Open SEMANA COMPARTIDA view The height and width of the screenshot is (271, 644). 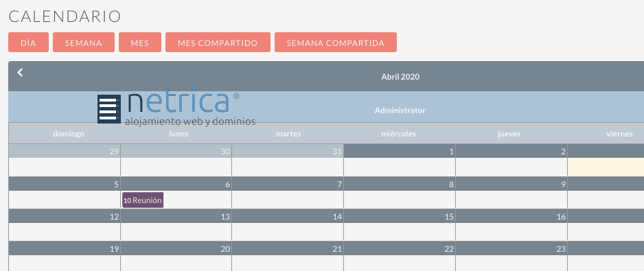[336, 43]
